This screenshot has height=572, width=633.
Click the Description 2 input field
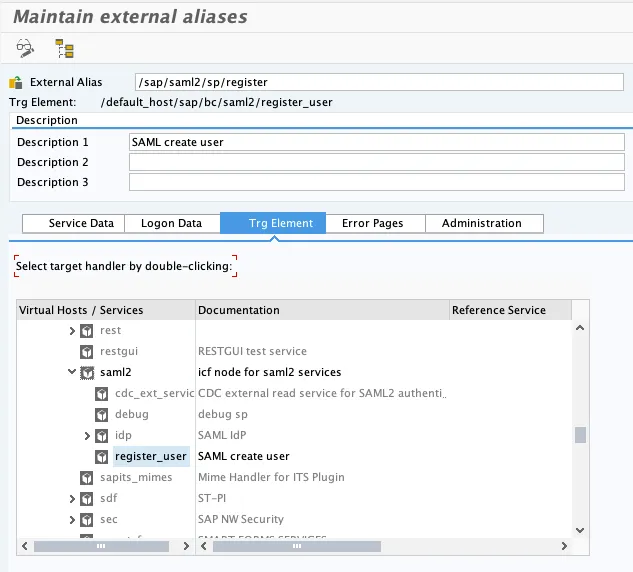(376, 162)
